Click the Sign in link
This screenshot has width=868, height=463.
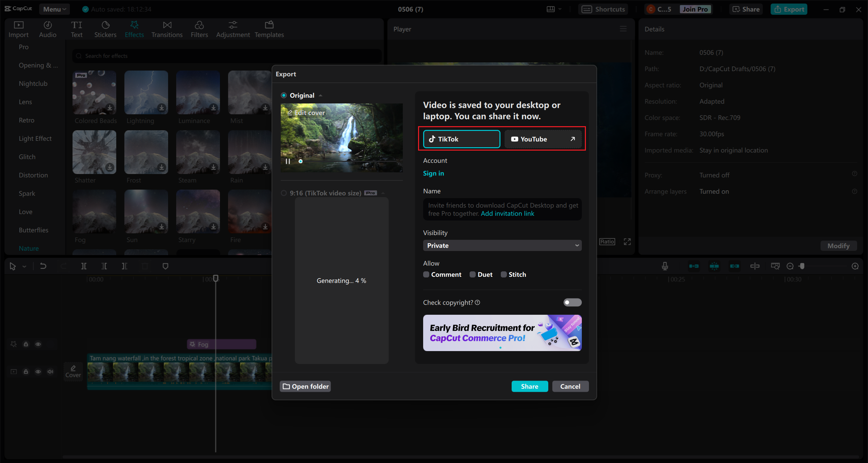[433, 173]
